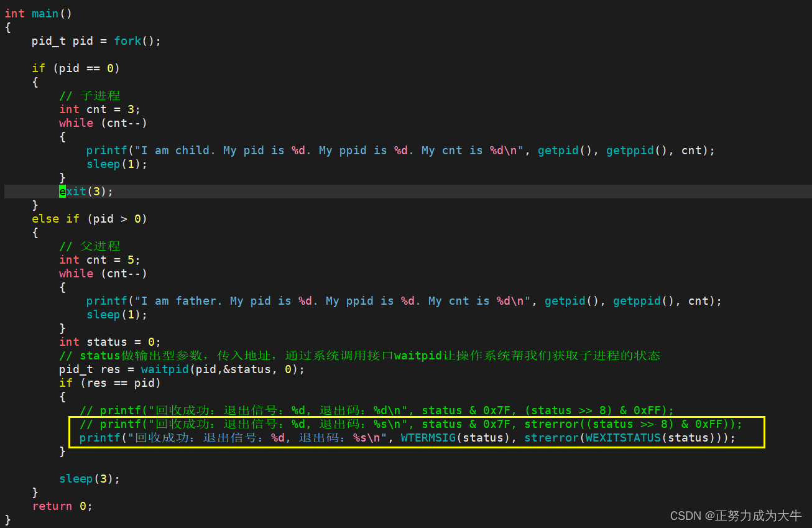Screen dimensions: 812x528
Task: Click 'else if (pid > 0)' line
Action: tap(90, 218)
